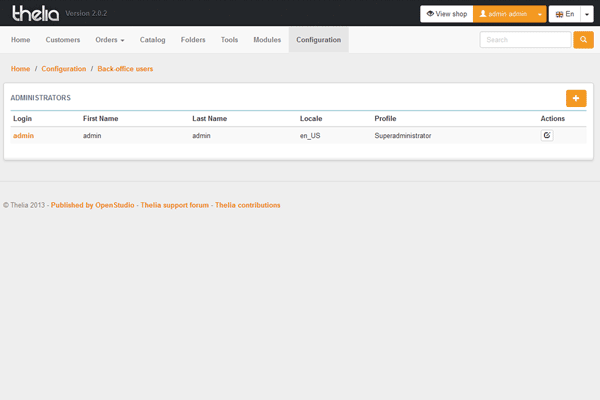Click the Configuration breadcrumb link

[64, 69]
